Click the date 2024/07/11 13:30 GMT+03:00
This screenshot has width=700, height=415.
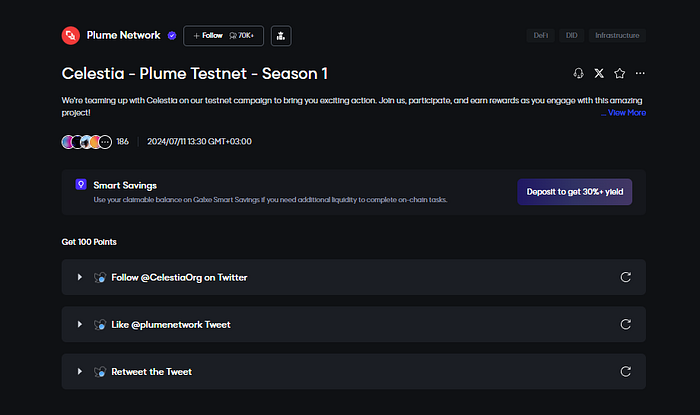coord(200,141)
